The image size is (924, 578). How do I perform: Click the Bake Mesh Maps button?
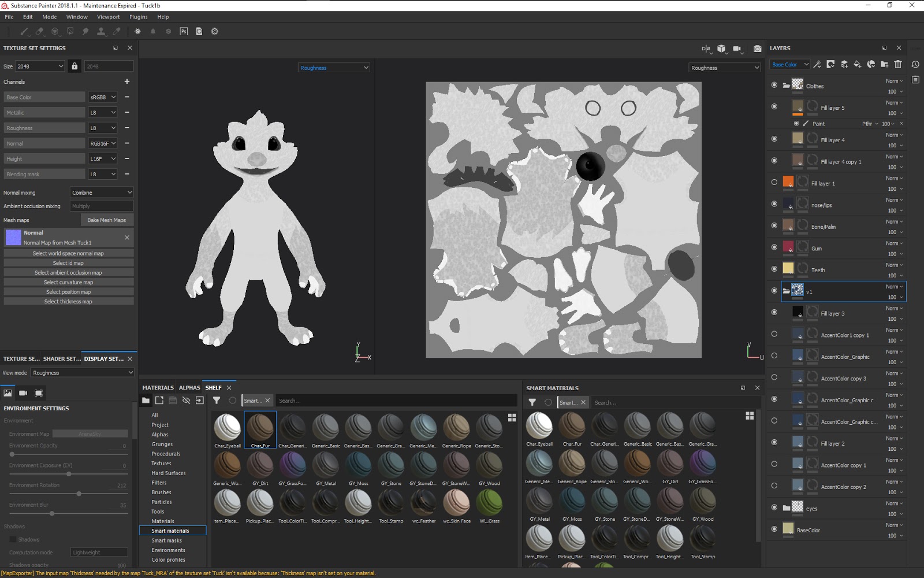click(x=107, y=220)
